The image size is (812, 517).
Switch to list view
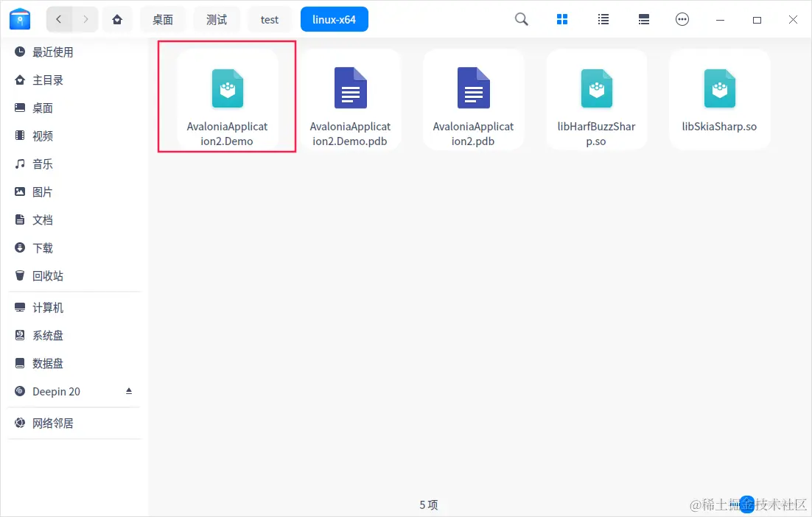(x=603, y=20)
